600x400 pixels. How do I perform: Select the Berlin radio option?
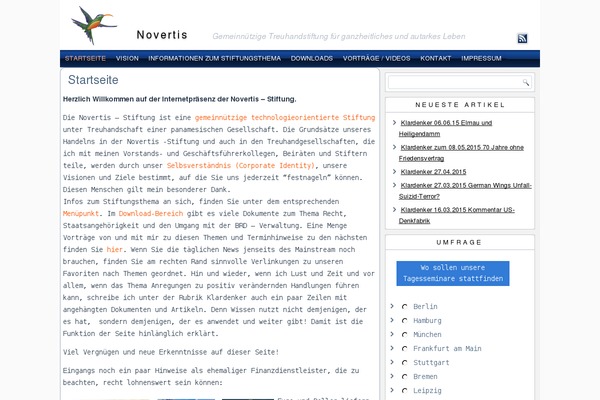(x=404, y=307)
